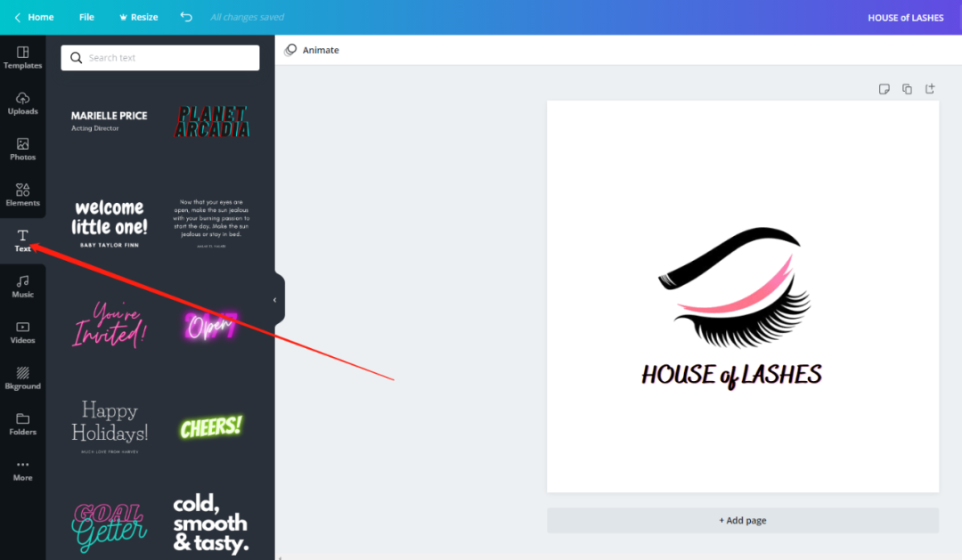This screenshot has height=560, width=962.
Task: Duplicate the page icon
Action: (x=907, y=89)
